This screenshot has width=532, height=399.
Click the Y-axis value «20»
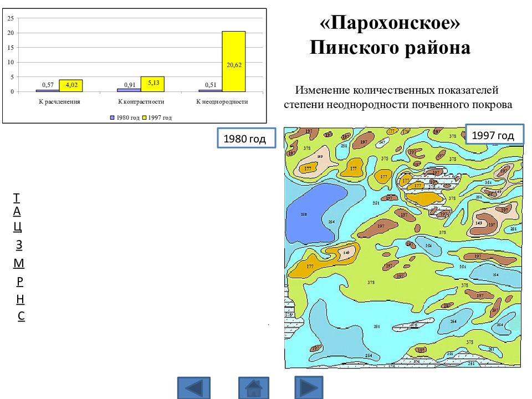point(11,33)
